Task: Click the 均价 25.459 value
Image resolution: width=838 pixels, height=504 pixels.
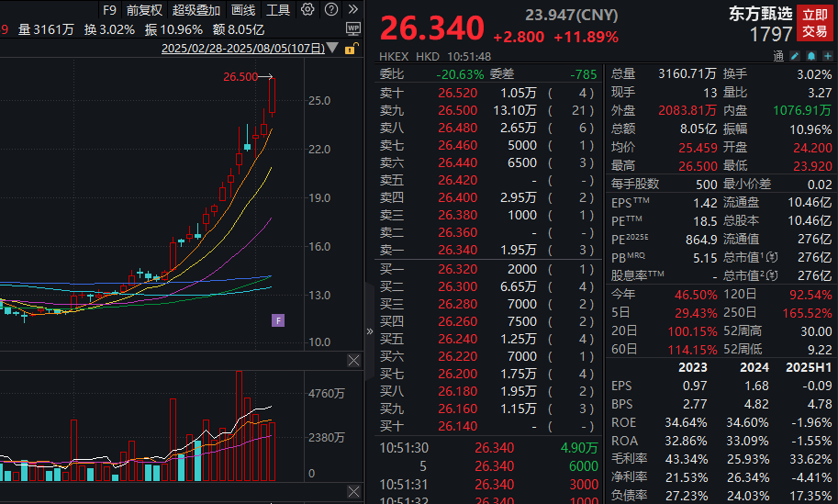Action: coord(698,148)
